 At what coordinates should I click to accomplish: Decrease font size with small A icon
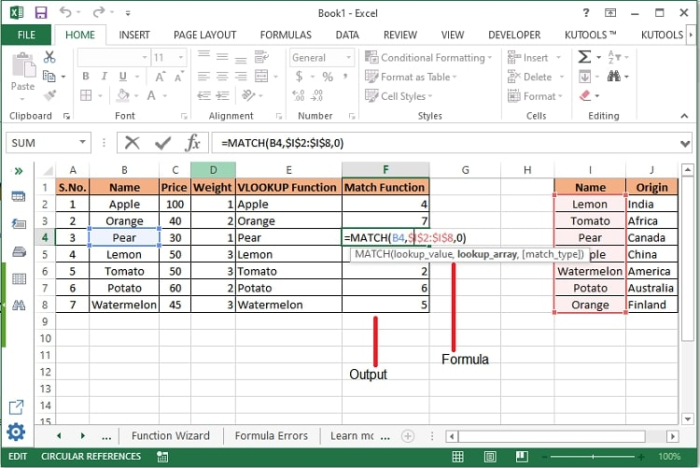click(x=179, y=76)
